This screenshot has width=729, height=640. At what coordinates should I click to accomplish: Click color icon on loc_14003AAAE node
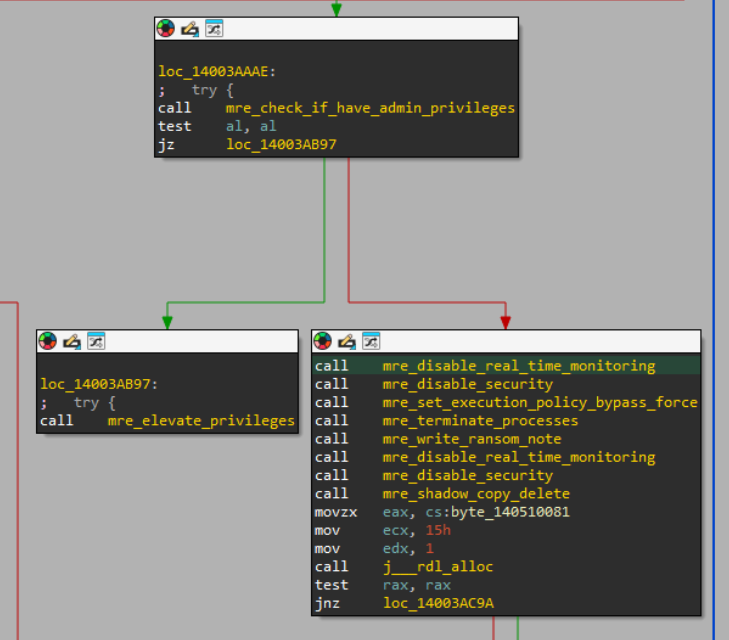click(166, 28)
